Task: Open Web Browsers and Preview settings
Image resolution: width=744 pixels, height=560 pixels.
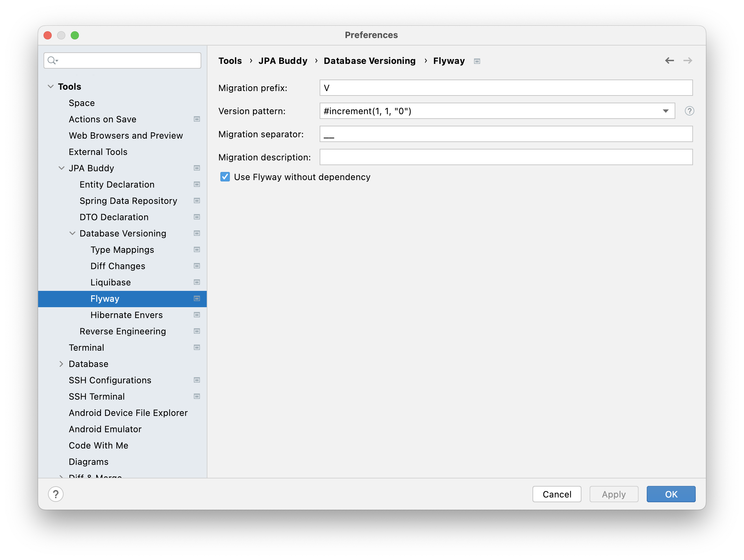Action: click(122, 135)
